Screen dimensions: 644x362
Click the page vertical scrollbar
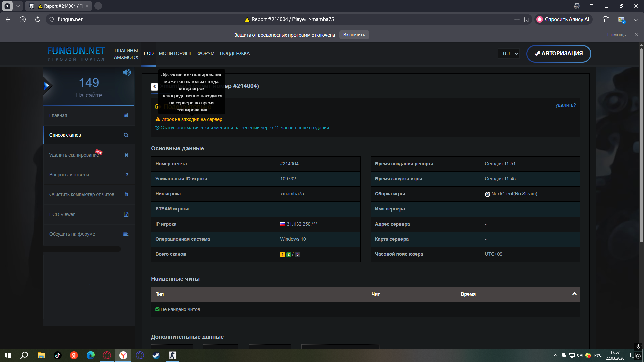click(x=641, y=144)
